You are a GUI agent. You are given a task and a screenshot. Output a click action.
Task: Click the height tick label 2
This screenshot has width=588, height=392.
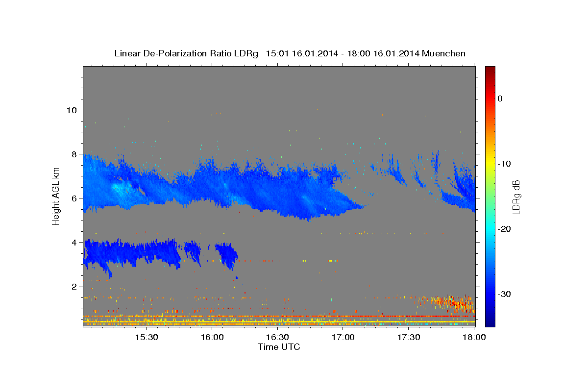(75, 286)
